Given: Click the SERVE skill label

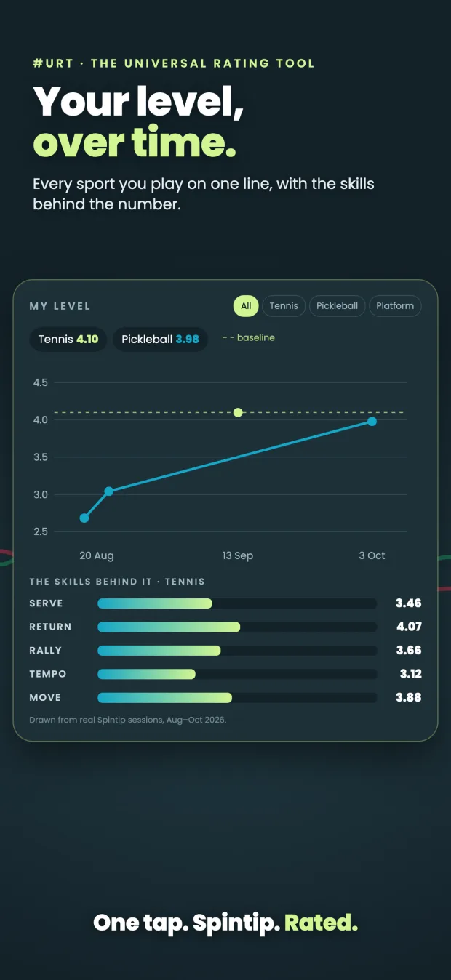Looking at the screenshot, I should pyautogui.click(x=46, y=603).
